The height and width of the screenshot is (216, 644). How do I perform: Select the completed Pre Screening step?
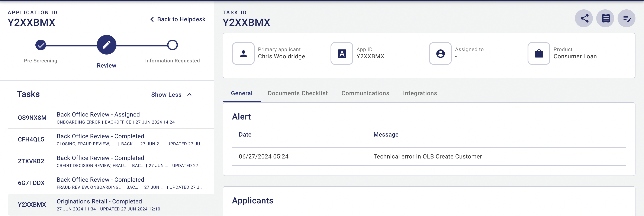click(x=41, y=45)
